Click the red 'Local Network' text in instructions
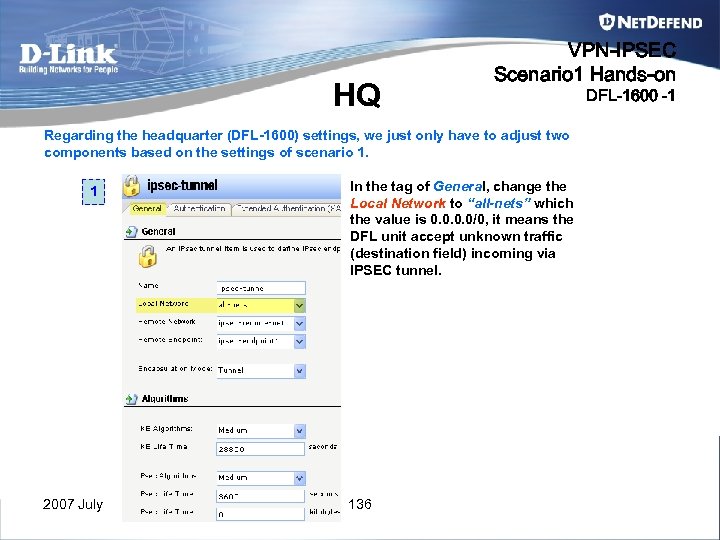Screen dimensions: 720x540 coord(398,203)
